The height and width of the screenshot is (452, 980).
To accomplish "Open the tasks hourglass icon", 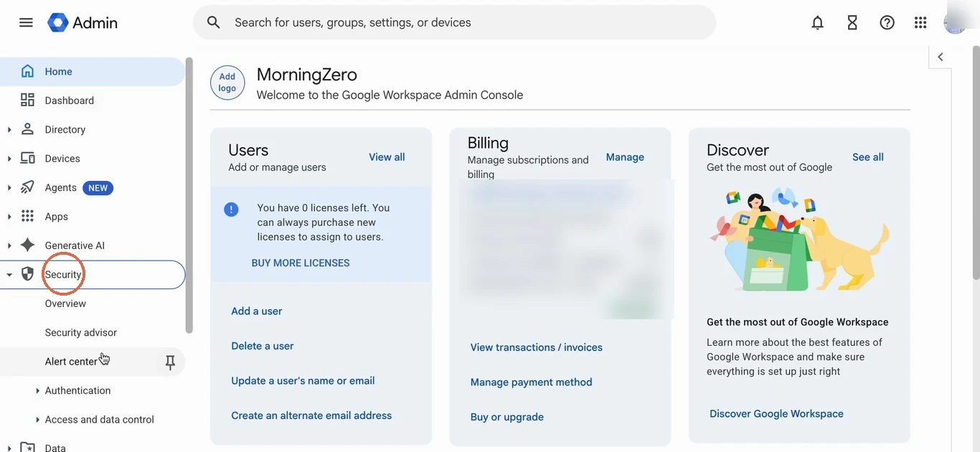I will 852,22.
